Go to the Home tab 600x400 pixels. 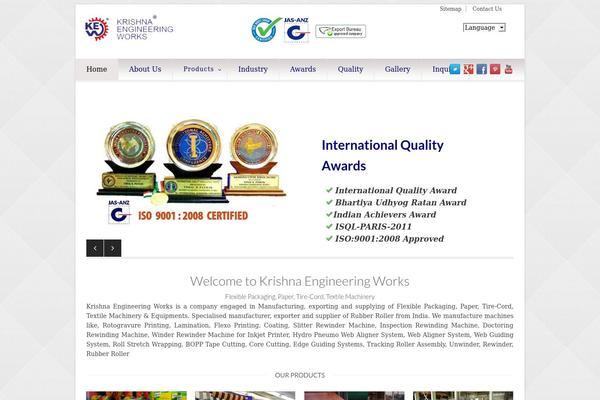pos(97,69)
